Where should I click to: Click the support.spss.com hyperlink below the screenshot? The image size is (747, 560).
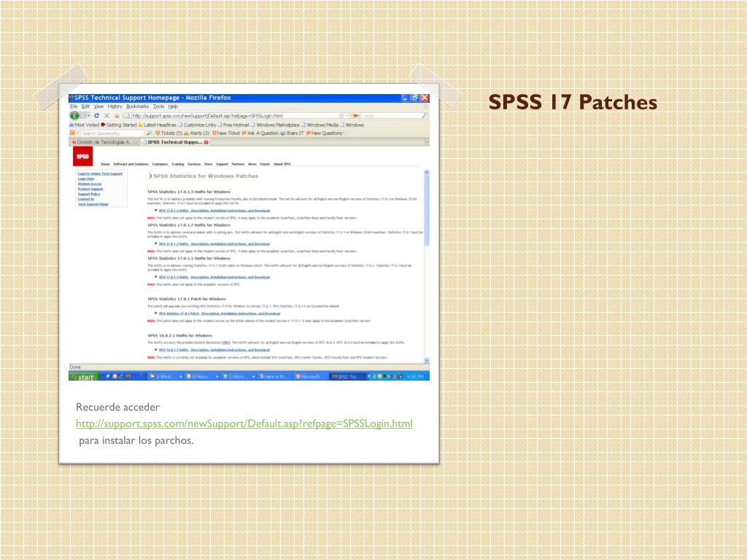[244, 424]
